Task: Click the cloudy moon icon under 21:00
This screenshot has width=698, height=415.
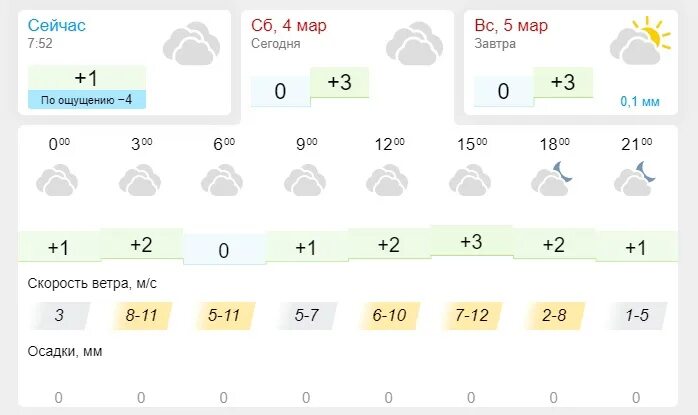Action: (x=635, y=179)
